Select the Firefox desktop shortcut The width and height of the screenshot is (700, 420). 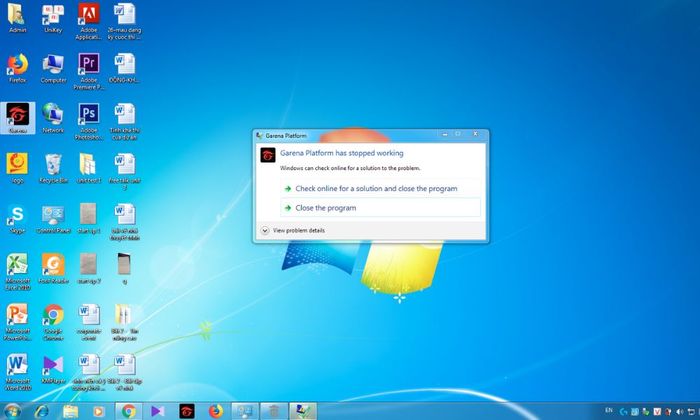17,68
